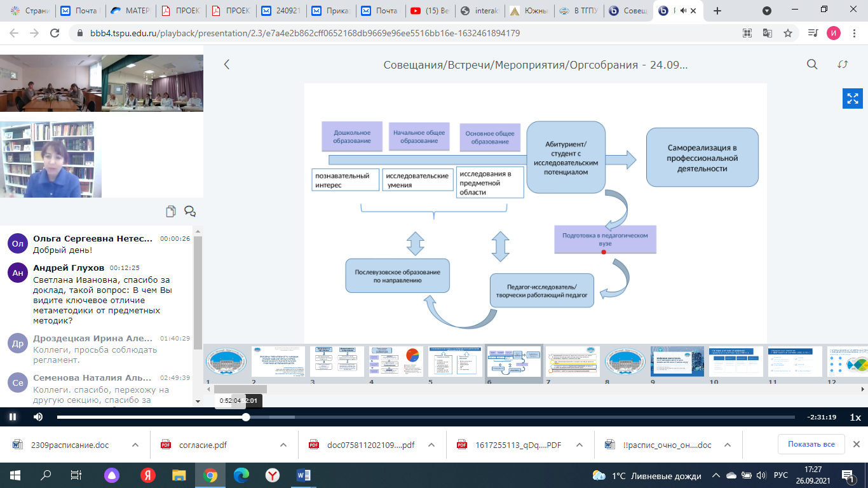Open the Chrome three-dot menu
The height and width of the screenshot is (488, 868).
854,33
